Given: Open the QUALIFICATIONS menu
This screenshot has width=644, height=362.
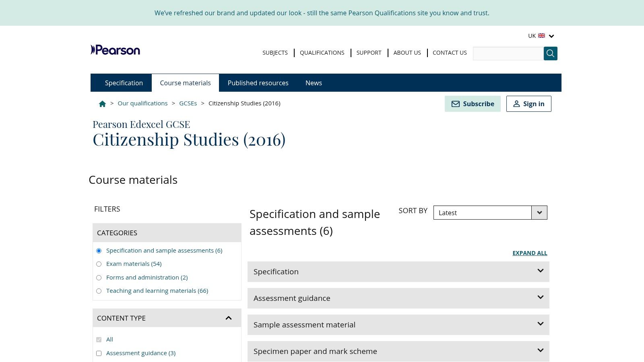Looking at the screenshot, I should 322,53.
